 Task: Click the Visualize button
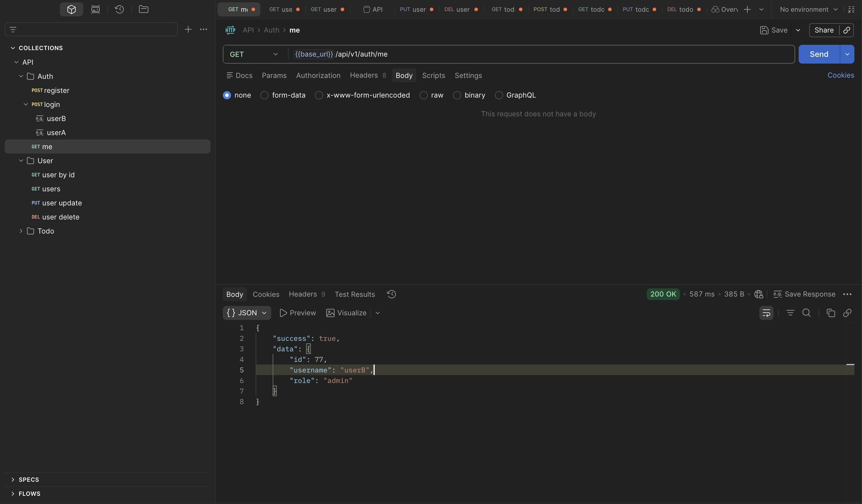click(346, 313)
